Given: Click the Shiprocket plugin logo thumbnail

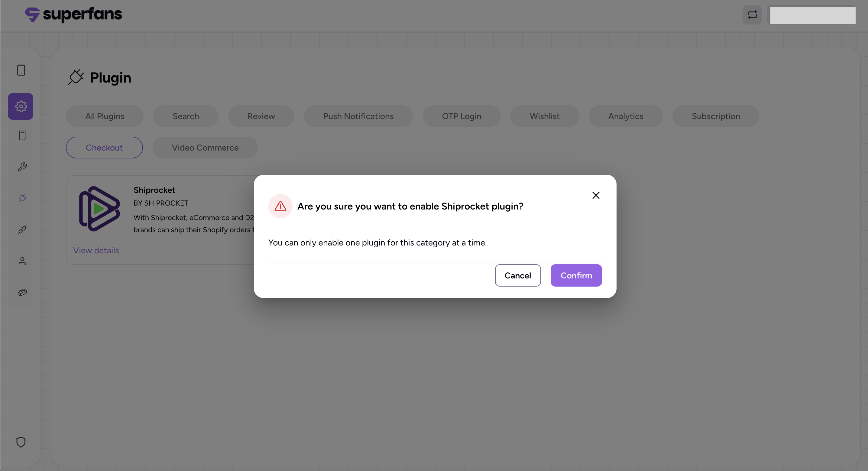Looking at the screenshot, I should 99,209.
